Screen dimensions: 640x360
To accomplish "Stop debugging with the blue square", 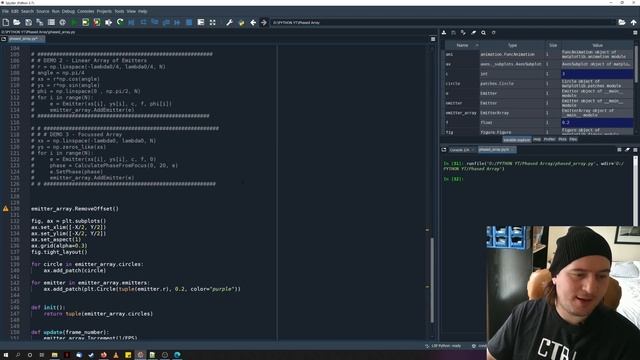I will coord(189,22).
